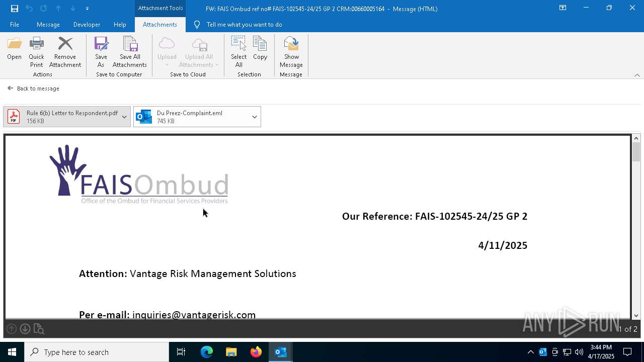
Task: Click email inquiries@vantagerisk.com in preview
Action: click(194, 315)
